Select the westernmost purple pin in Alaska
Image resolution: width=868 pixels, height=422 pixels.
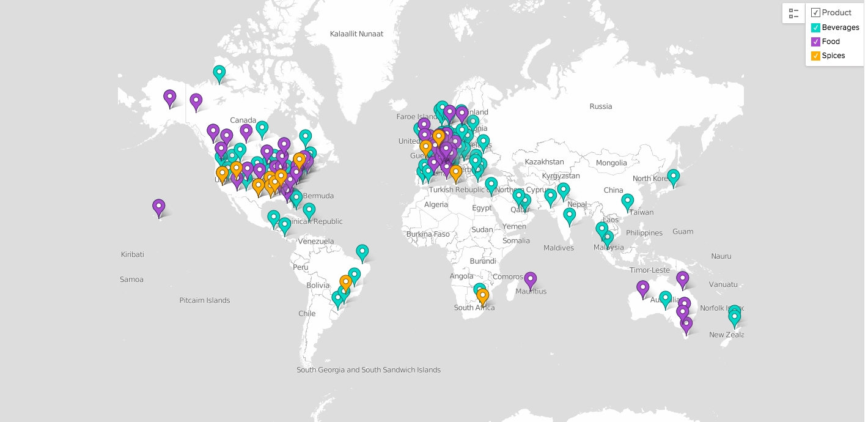[x=170, y=98]
